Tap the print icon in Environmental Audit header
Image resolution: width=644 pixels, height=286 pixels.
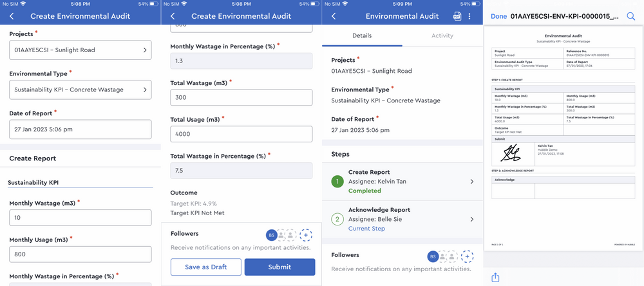point(457,16)
